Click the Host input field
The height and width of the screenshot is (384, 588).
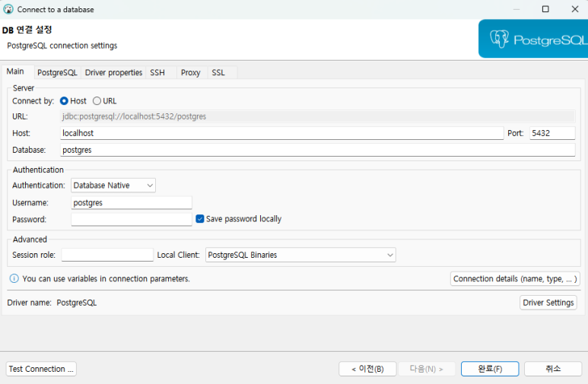pos(281,133)
